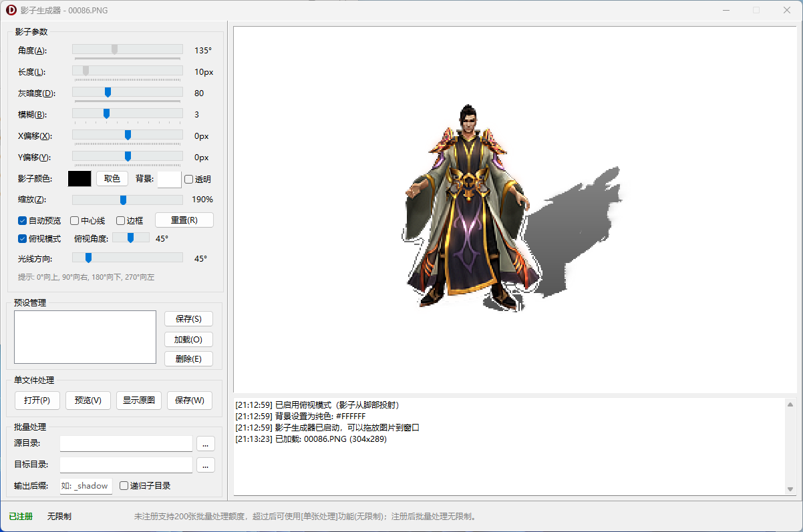
Task: Show original image with 显示原图
Action: (138, 400)
